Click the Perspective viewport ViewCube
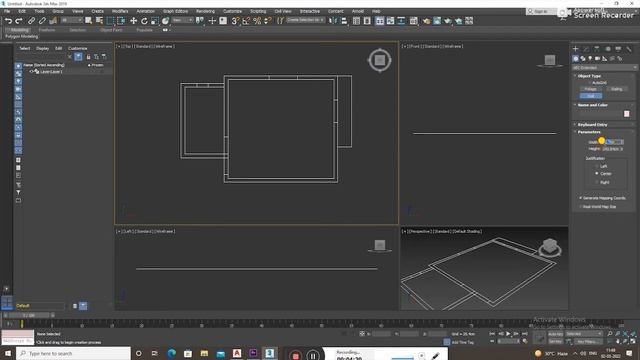The height and width of the screenshot is (360, 640). [550, 247]
